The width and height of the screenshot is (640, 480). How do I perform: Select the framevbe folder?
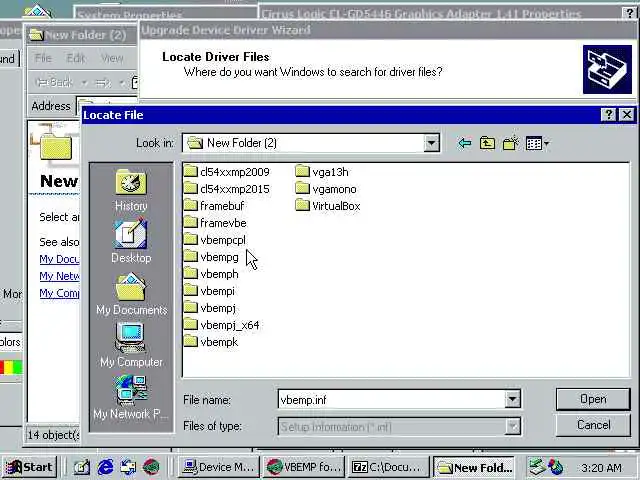point(215,223)
